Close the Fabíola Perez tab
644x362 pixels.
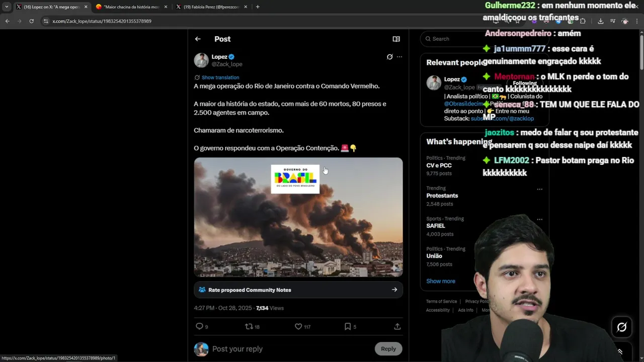(x=246, y=7)
